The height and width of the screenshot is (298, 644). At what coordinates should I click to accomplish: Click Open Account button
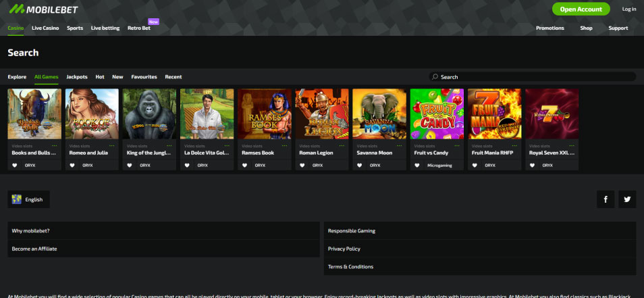coord(581,9)
